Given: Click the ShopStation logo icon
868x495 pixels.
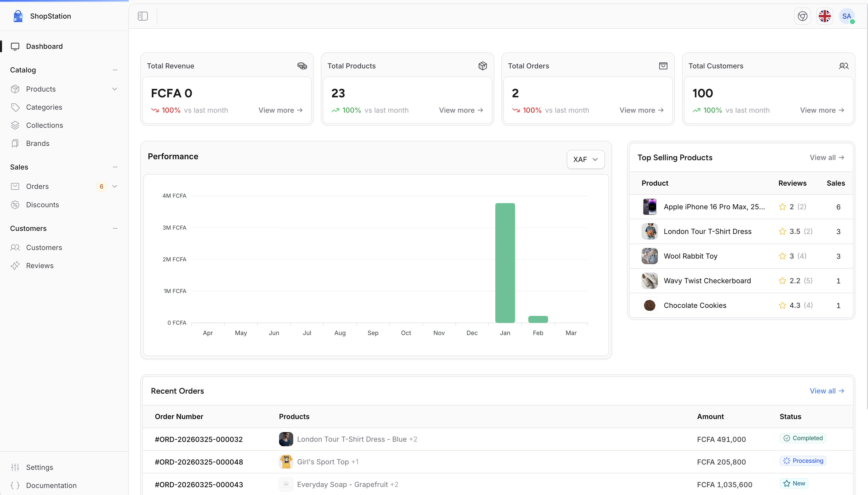Looking at the screenshot, I should pos(18,16).
